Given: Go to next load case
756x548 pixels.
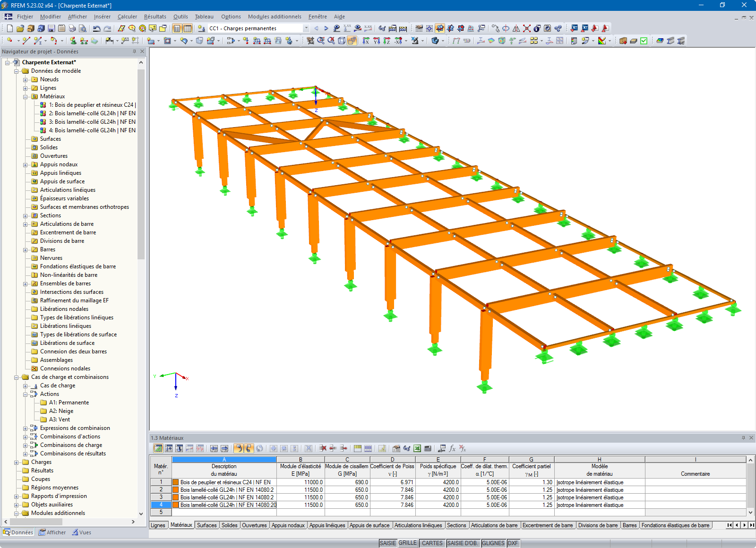Looking at the screenshot, I should 326,28.
